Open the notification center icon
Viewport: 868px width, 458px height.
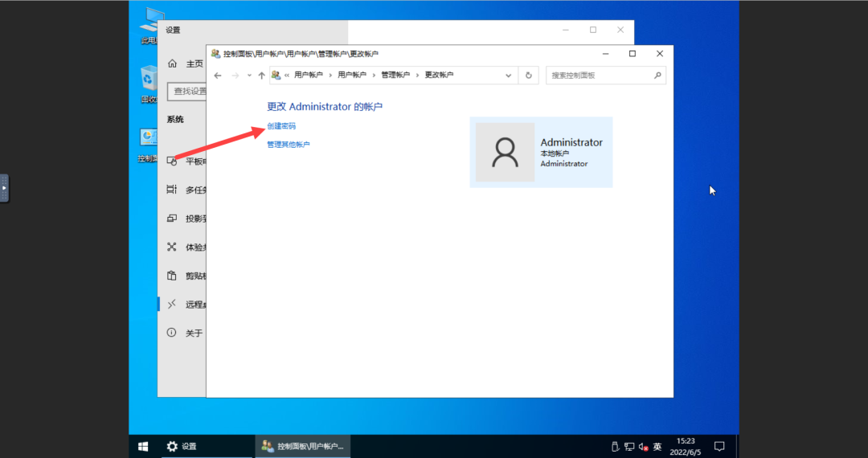719,447
